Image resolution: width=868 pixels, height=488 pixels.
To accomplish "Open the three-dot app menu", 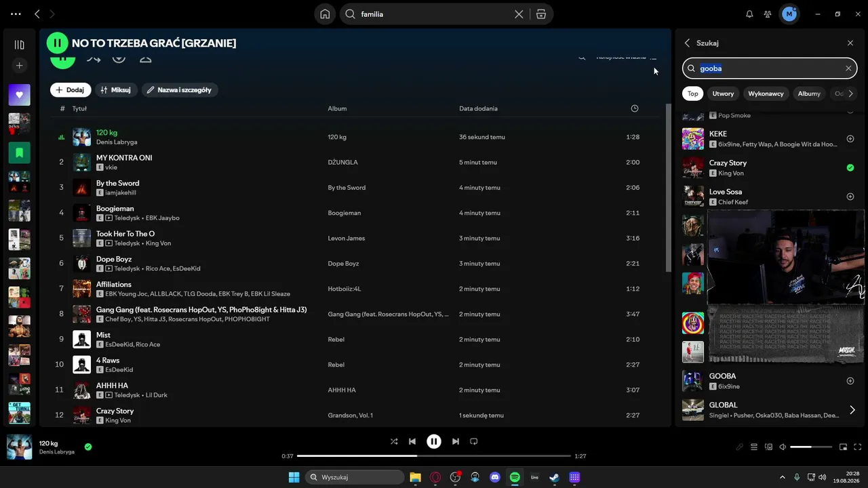I will (x=16, y=14).
